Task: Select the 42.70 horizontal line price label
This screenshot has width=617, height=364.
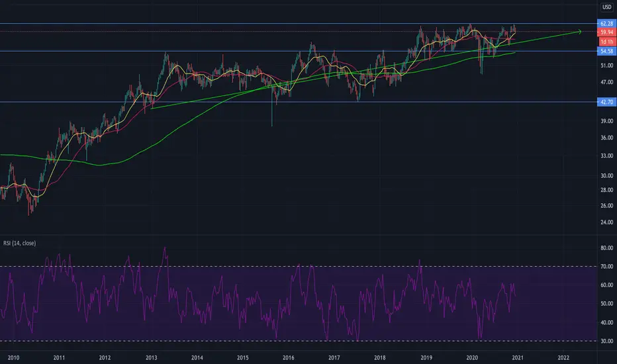Action: click(607, 102)
